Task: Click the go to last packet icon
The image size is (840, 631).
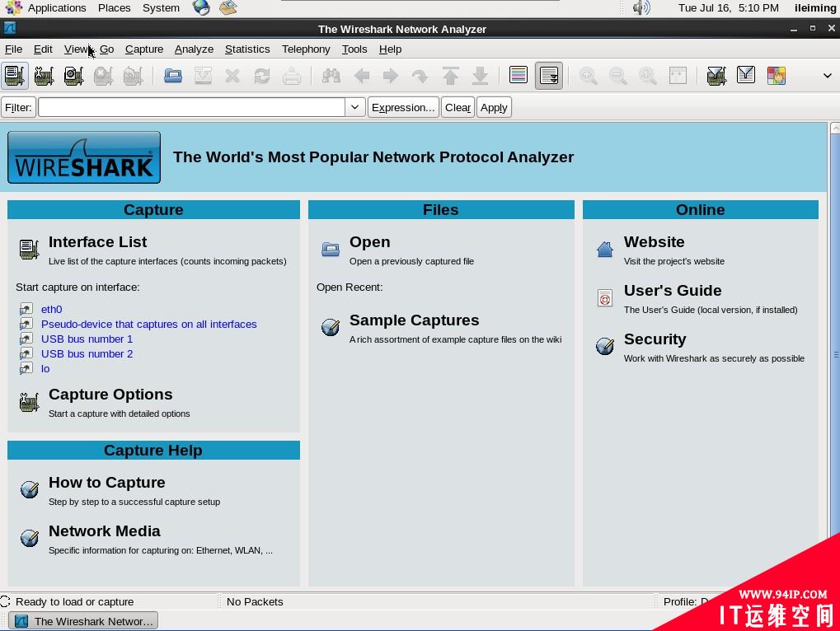Action: tap(480, 76)
